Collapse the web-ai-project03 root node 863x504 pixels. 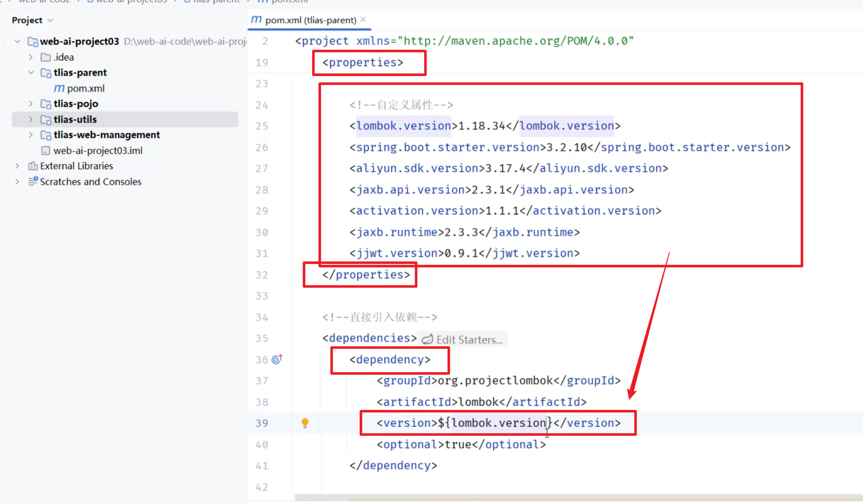click(17, 42)
